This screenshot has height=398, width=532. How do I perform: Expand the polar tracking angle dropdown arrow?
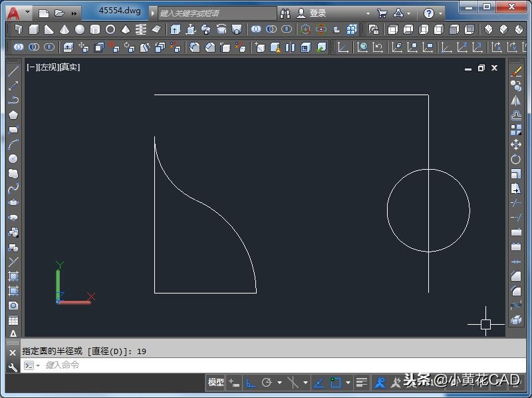[279, 383]
